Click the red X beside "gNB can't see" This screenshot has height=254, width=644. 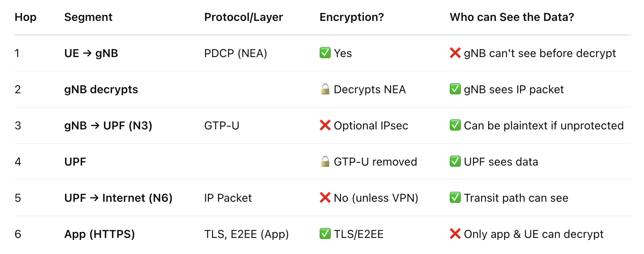(455, 53)
